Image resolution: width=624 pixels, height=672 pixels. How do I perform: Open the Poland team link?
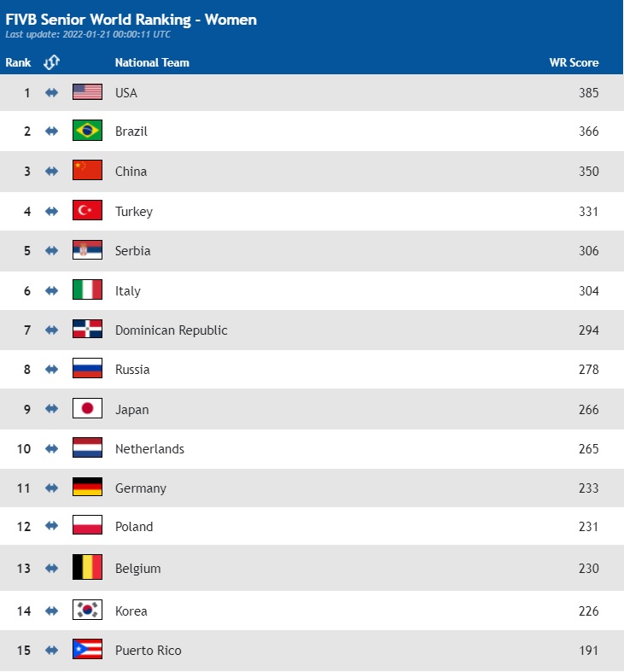click(134, 527)
